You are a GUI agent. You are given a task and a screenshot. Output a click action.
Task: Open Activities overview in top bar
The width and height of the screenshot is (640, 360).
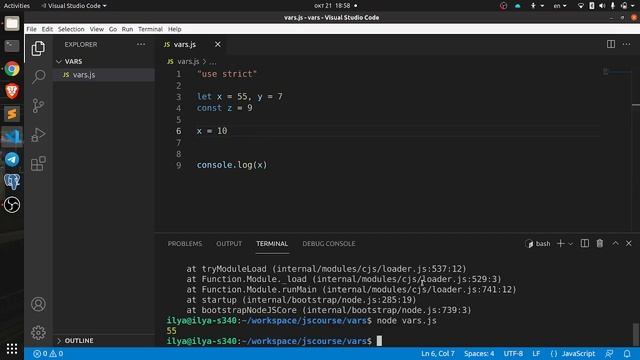(x=17, y=6)
